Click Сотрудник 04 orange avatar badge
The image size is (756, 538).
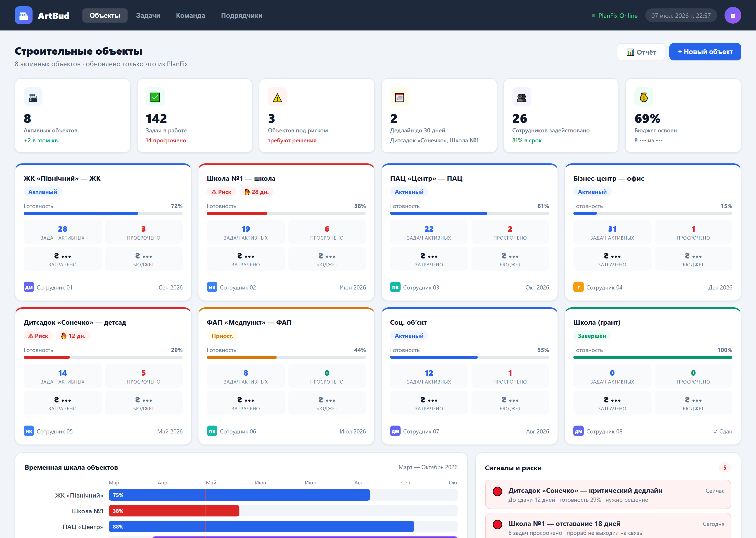coord(578,287)
